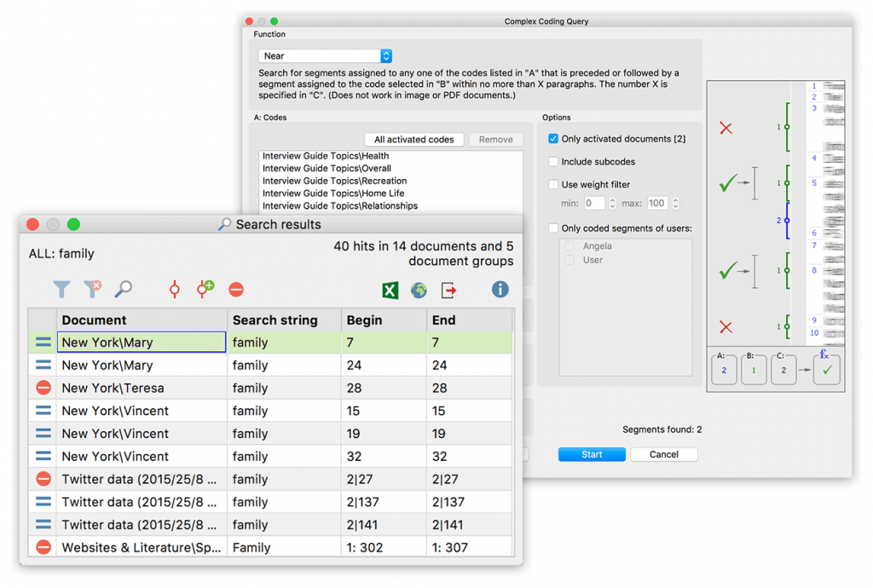The height and width of the screenshot is (588, 873).
Task: Enable Use weight filter
Action: pyautogui.click(x=553, y=184)
